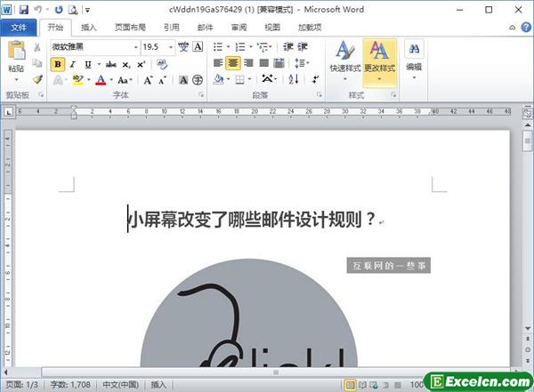Open Change Styles (更改样式)
The image size is (534, 392).
[x=380, y=58]
